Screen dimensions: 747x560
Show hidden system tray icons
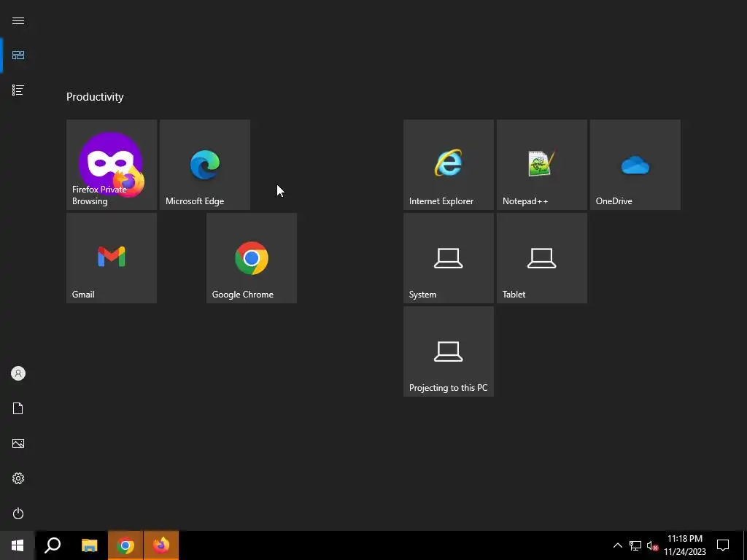(617, 545)
